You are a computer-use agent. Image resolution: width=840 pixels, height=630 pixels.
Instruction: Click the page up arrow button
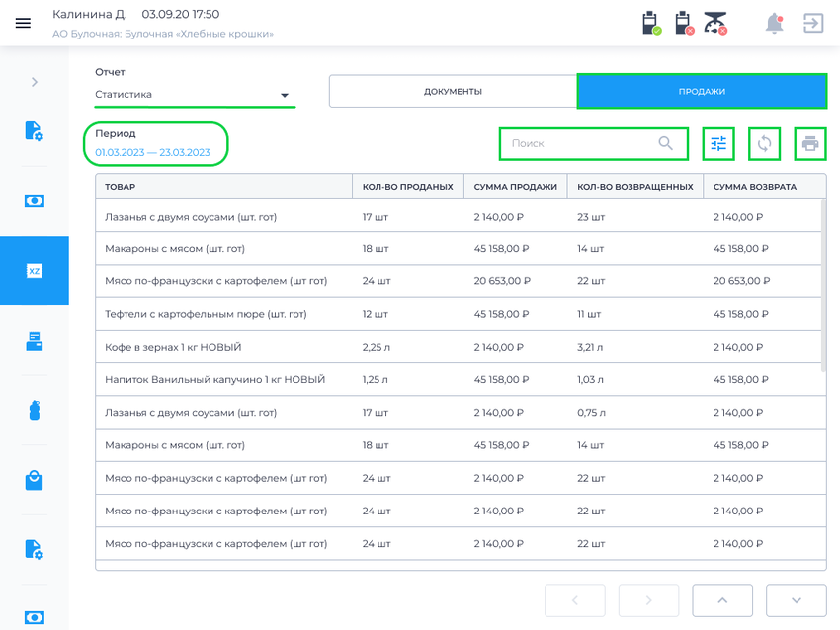tap(722, 600)
